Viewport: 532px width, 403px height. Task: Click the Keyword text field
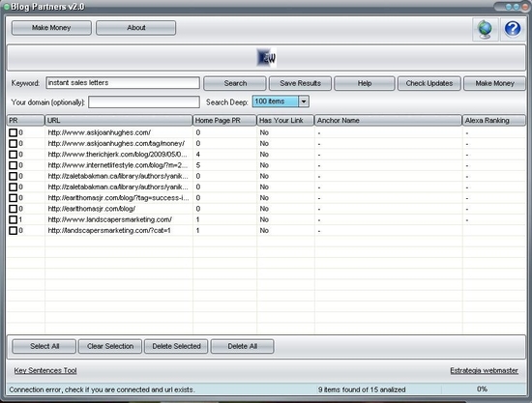coord(123,83)
